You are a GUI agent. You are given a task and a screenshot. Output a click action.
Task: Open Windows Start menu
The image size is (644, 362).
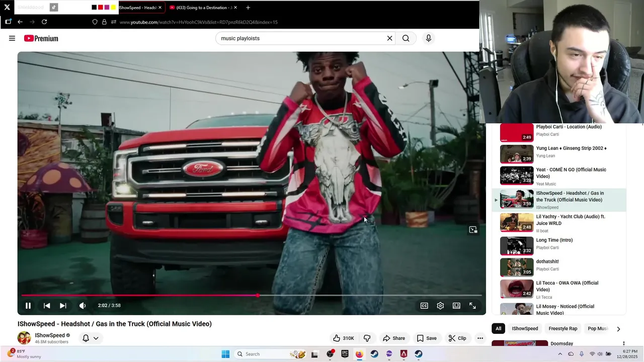tap(225, 354)
